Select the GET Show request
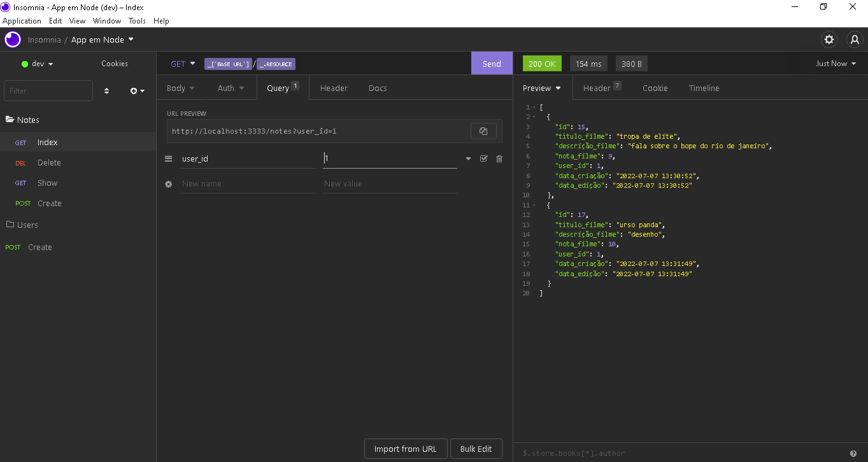 pos(78,183)
